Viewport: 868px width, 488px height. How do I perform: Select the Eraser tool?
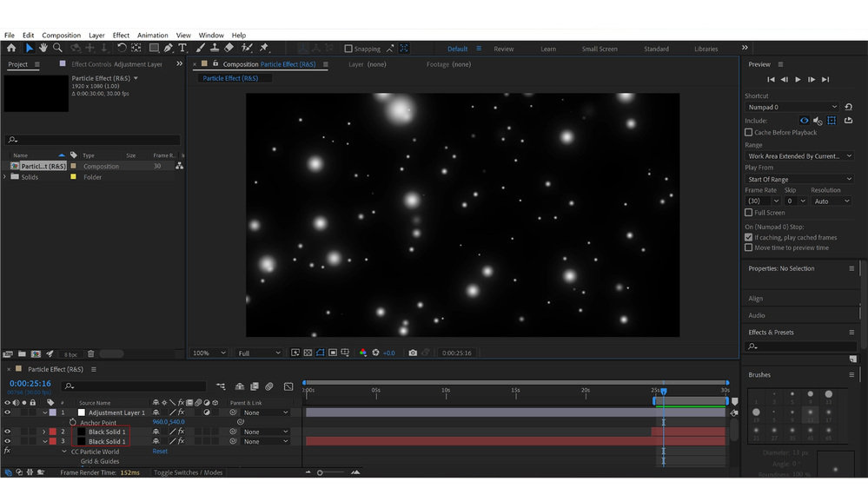[x=229, y=49]
